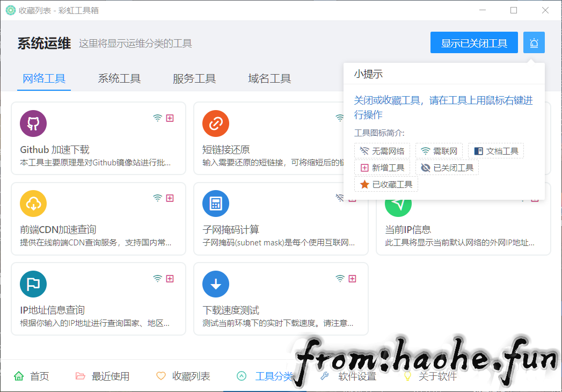The image size is (562, 392).
Task: Click the 下载速度测试 title text
Action: point(230,310)
